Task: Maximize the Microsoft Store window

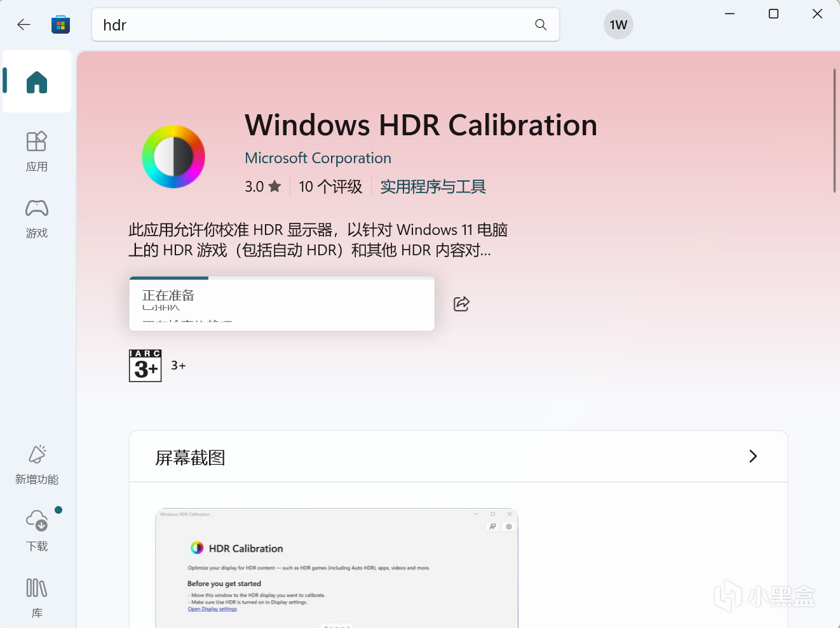Action: [774, 14]
